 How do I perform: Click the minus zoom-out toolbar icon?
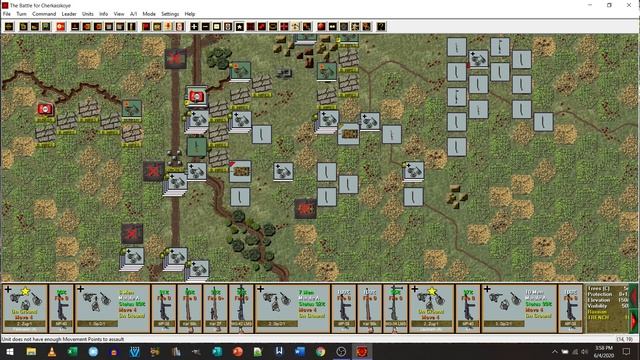pos(206,27)
